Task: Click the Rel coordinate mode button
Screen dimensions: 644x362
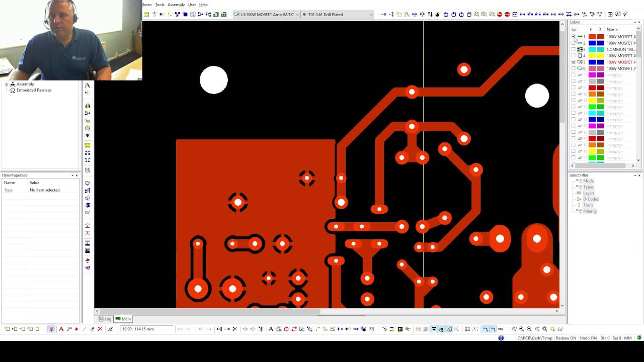Action: point(188,329)
